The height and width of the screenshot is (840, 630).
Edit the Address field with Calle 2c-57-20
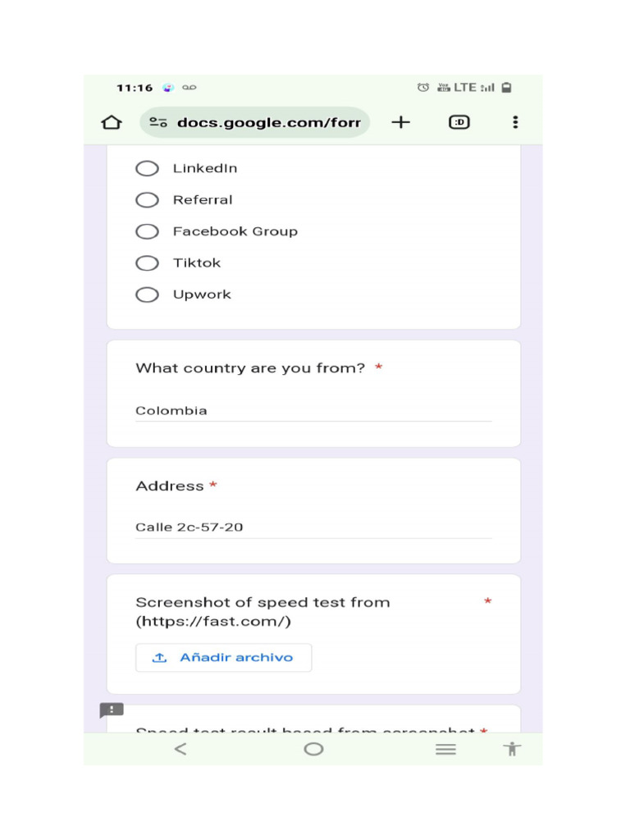(313, 527)
